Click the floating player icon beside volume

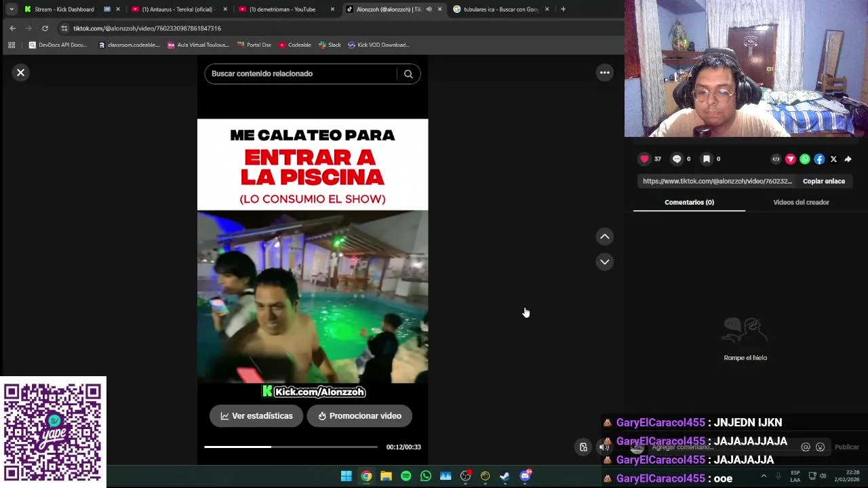tap(583, 447)
